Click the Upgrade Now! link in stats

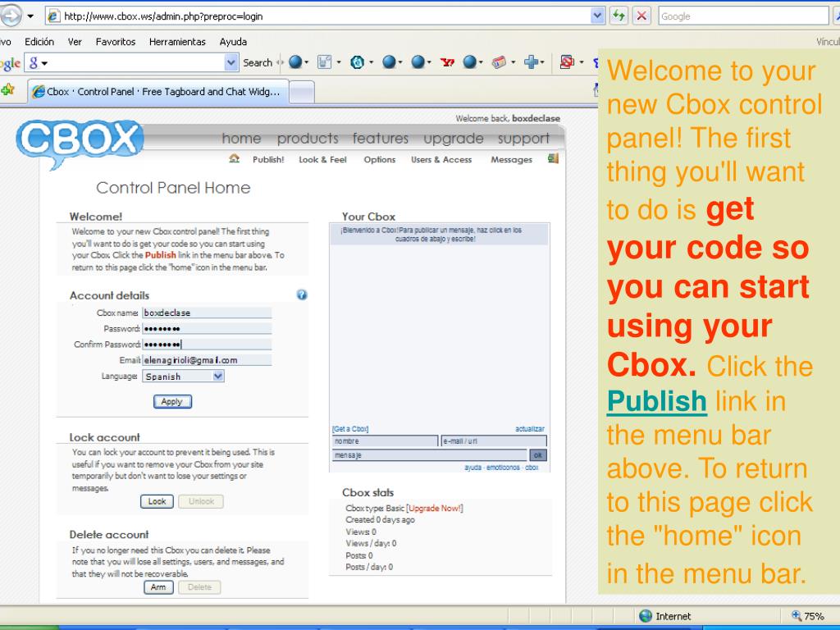click(435, 509)
